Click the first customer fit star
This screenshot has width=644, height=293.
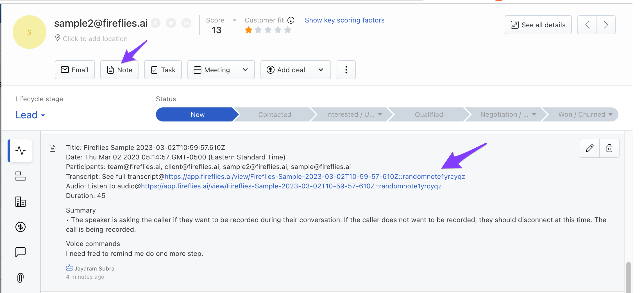[x=249, y=30]
